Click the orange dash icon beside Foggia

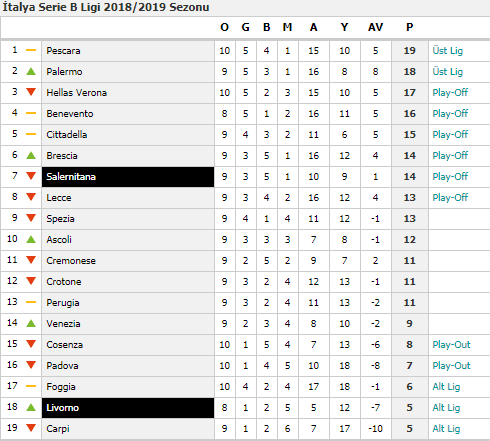tap(31, 386)
